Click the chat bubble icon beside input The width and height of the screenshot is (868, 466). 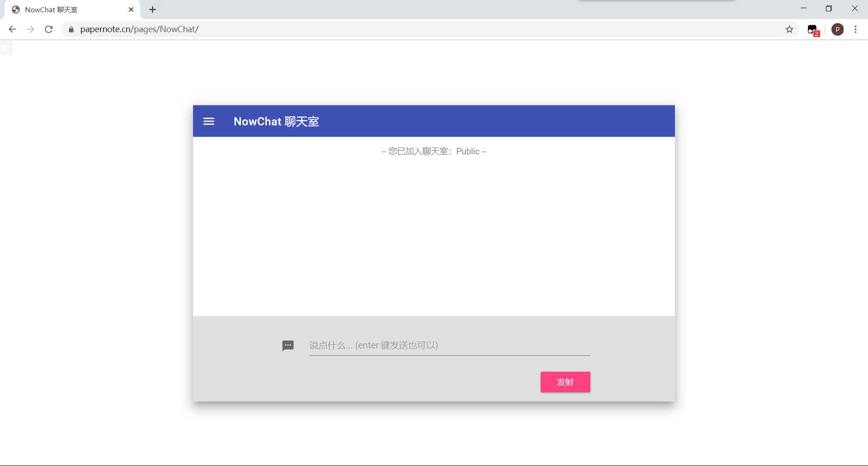[288, 346]
